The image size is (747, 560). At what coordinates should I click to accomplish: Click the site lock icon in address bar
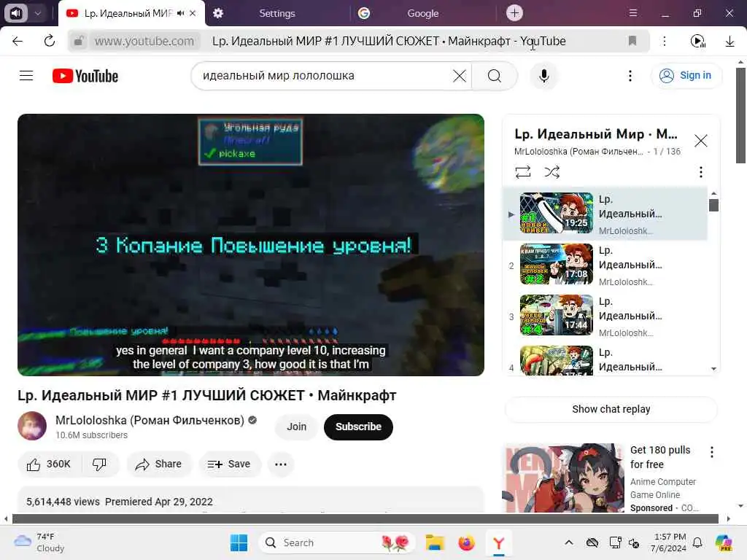pyautogui.click(x=79, y=41)
